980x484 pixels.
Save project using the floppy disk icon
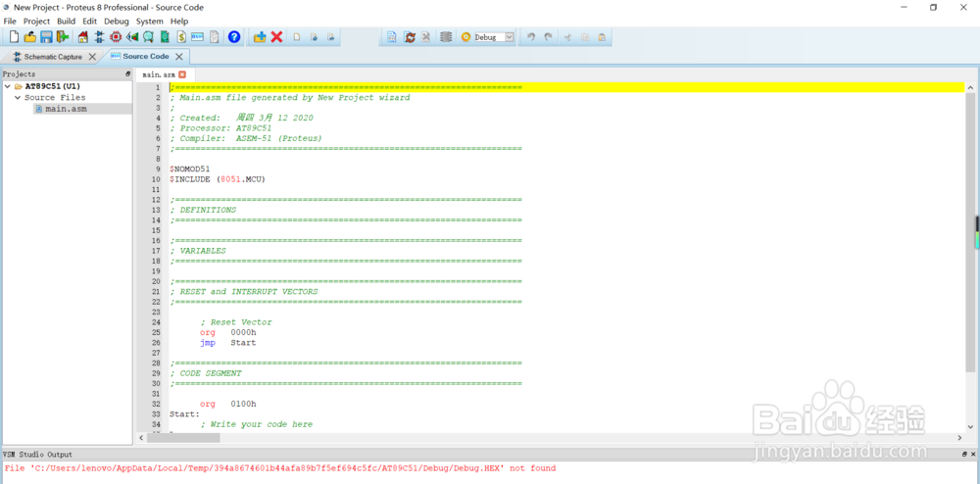[x=46, y=37]
